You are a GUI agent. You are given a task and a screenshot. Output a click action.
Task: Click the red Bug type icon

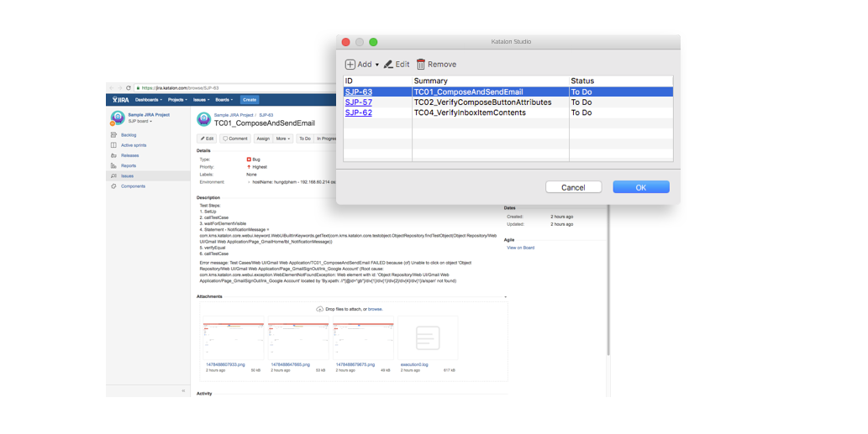click(x=249, y=159)
